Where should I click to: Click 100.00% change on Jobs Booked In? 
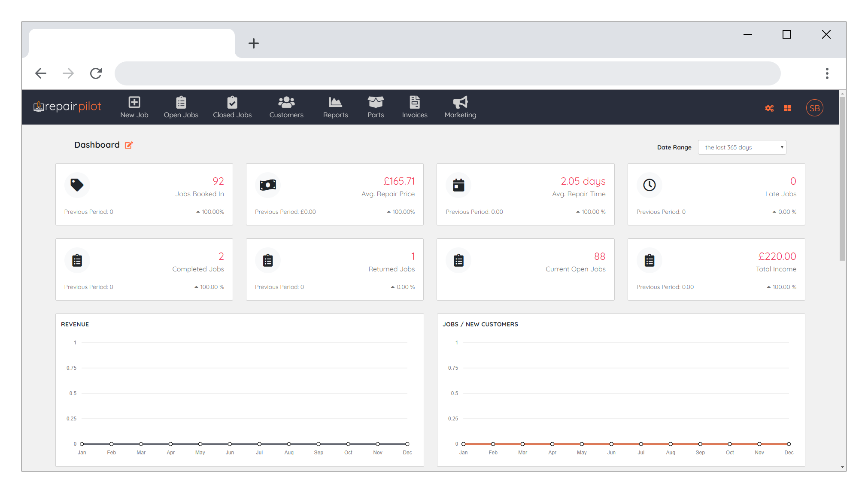pos(210,212)
